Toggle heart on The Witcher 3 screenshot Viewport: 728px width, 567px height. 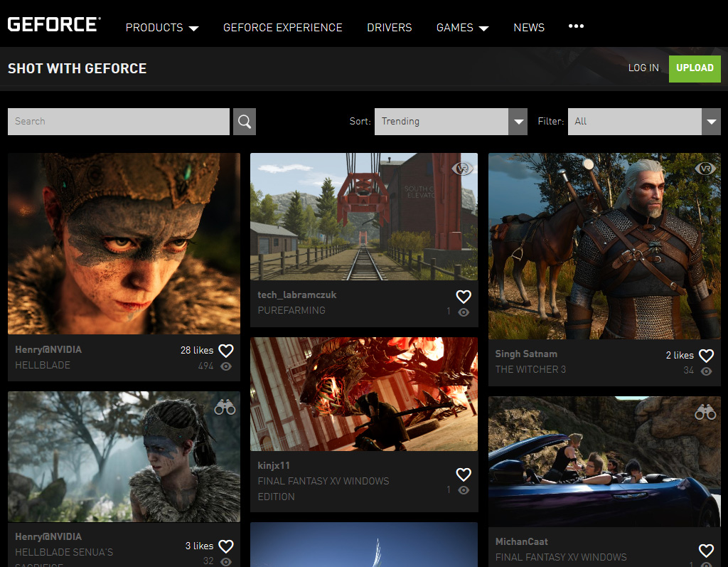(706, 355)
